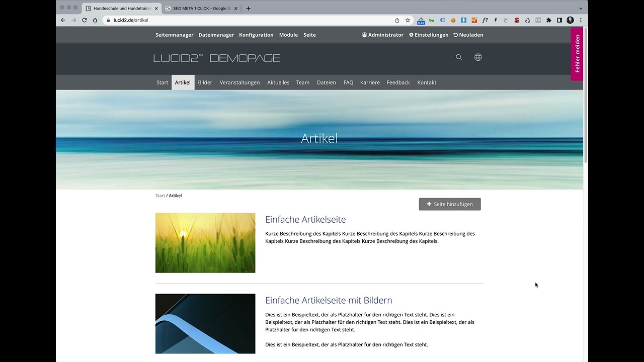Open the Kontakt navigation item
The image size is (644, 362).
pos(427,82)
